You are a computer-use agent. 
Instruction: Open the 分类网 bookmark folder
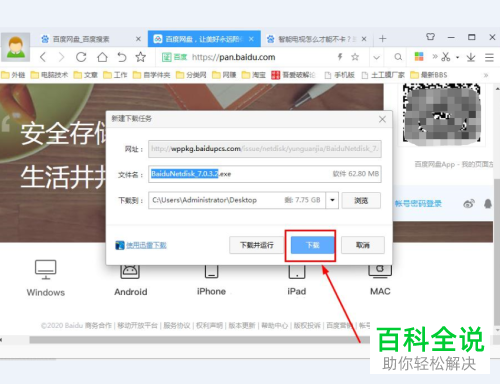click(x=191, y=75)
